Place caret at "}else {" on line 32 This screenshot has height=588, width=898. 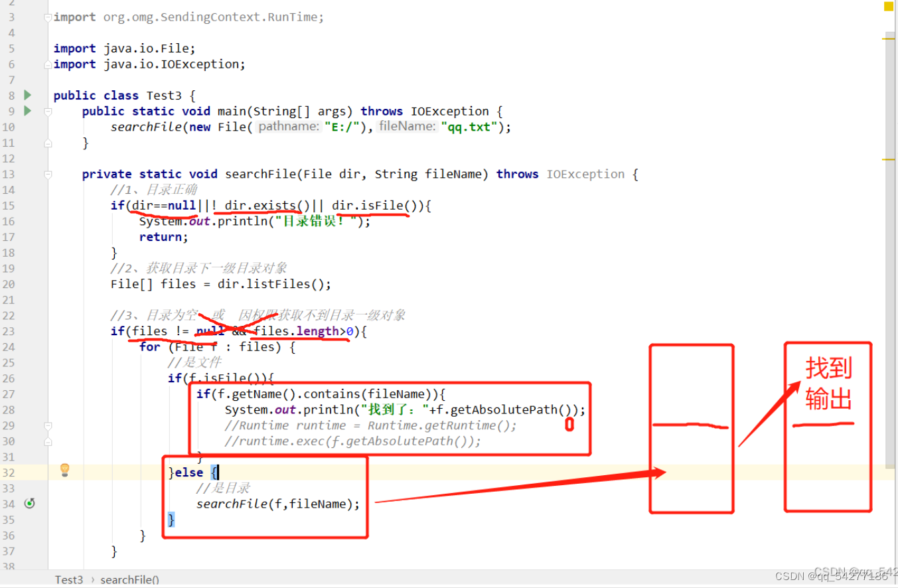[x=192, y=473]
